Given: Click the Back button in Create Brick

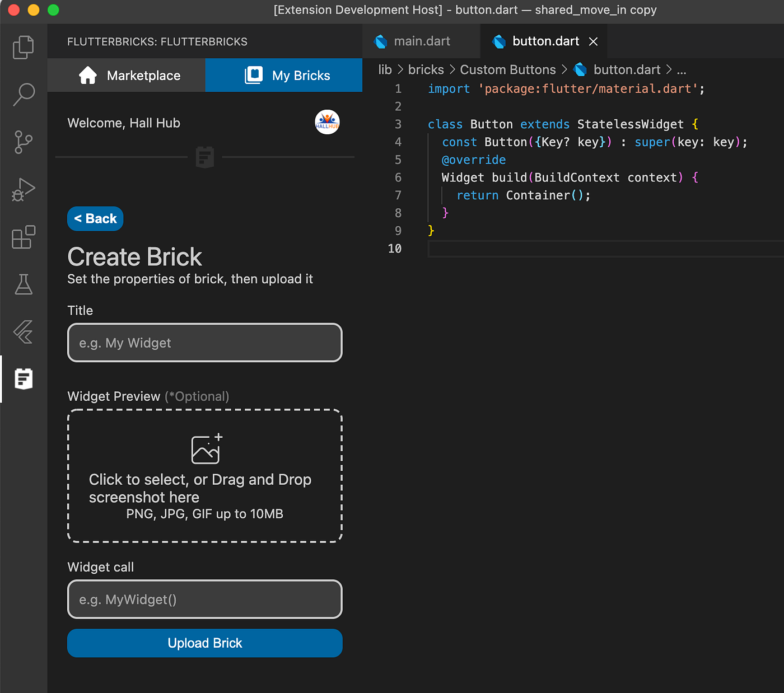Looking at the screenshot, I should click(x=95, y=218).
